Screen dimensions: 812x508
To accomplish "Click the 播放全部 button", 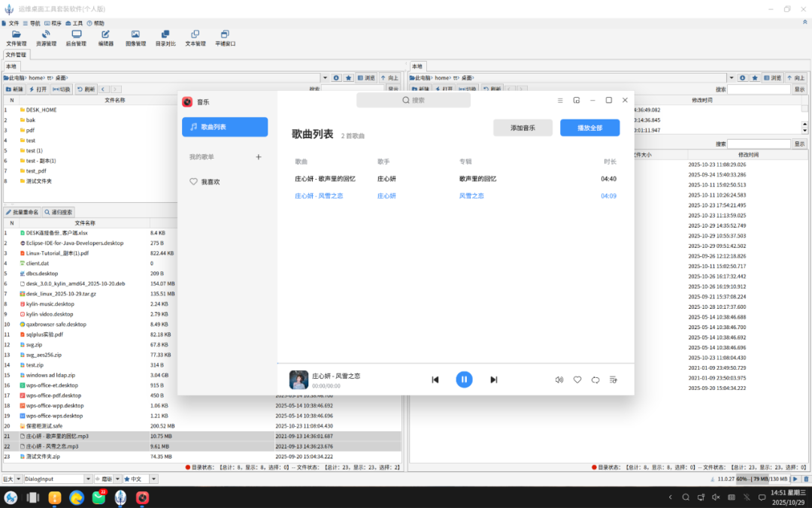I will pyautogui.click(x=590, y=128).
